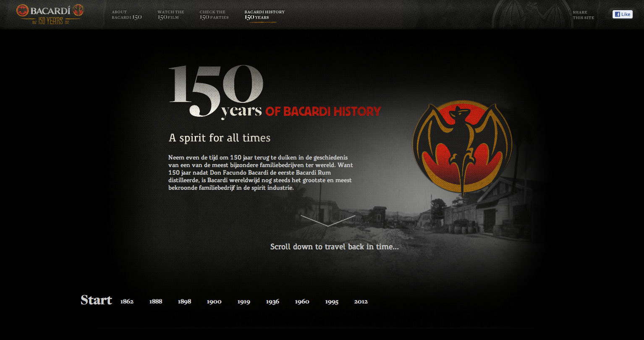This screenshot has width=644, height=340.
Task: Click the 'A spirit for all times' heading
Action: coord(220,138)
